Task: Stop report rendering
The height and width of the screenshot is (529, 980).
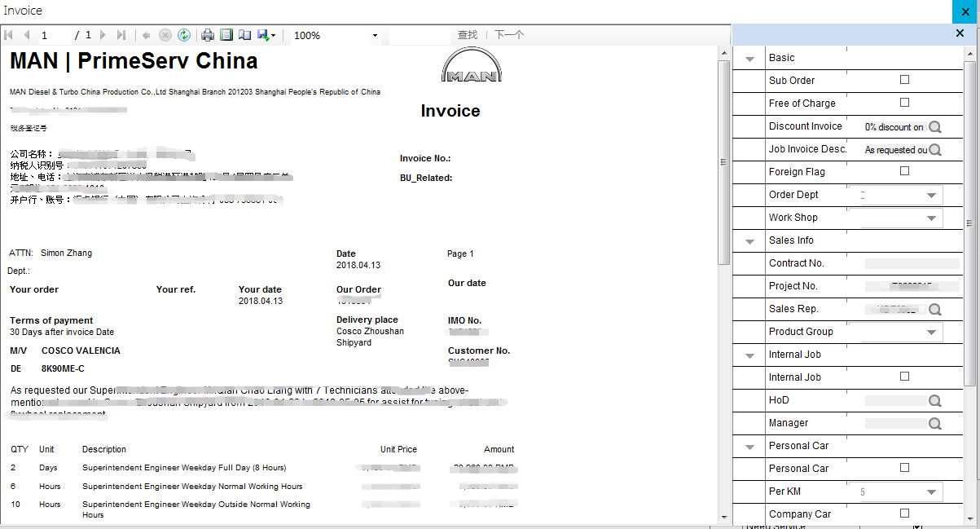Action: pos(165,35)
